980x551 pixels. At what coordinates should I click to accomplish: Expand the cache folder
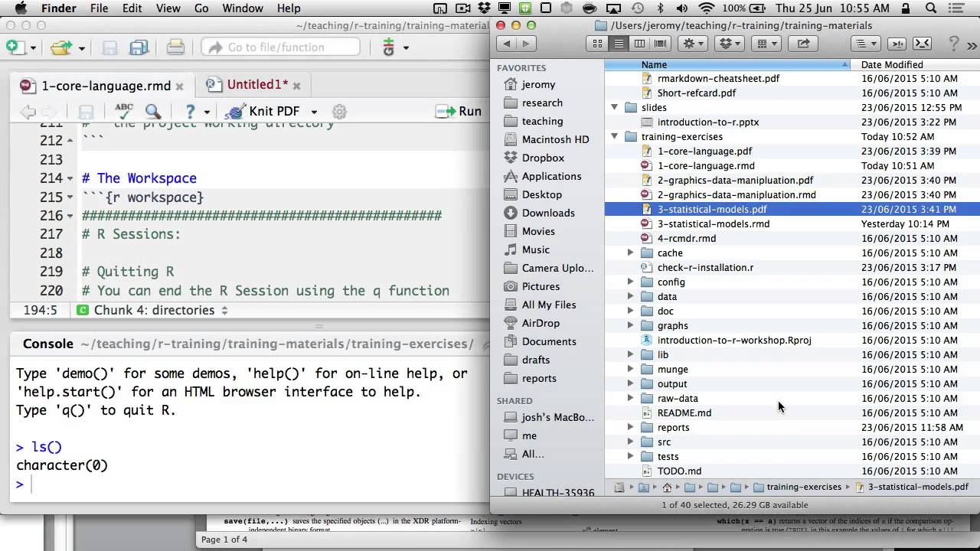tap(630, 253)
